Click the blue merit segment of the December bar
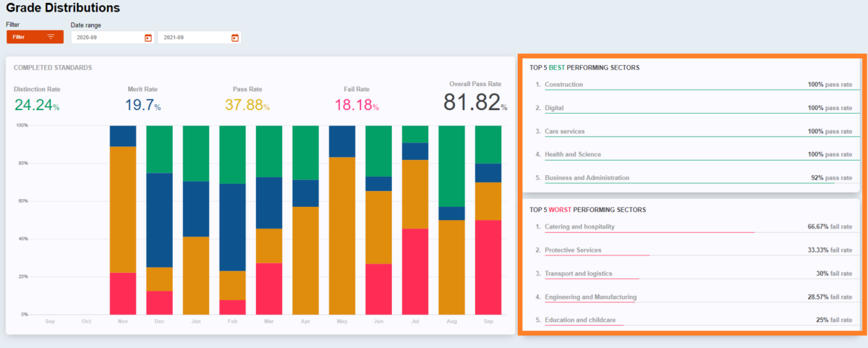 point(160,220)
